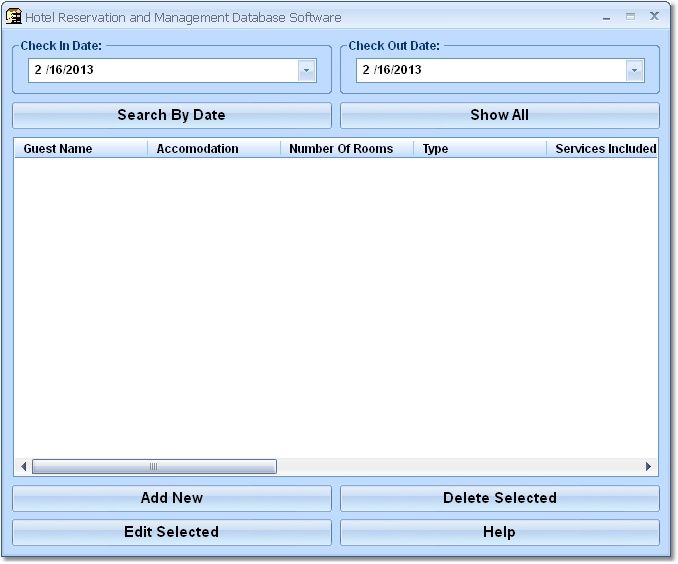Sort by the Guest Name column header
The image size is (678, 564).
tap(81, 149)
